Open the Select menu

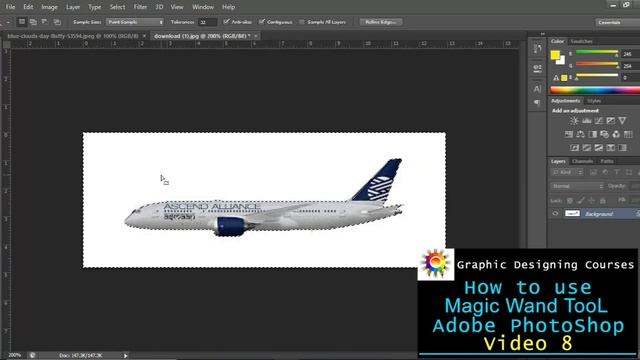(x=117, y=7)
